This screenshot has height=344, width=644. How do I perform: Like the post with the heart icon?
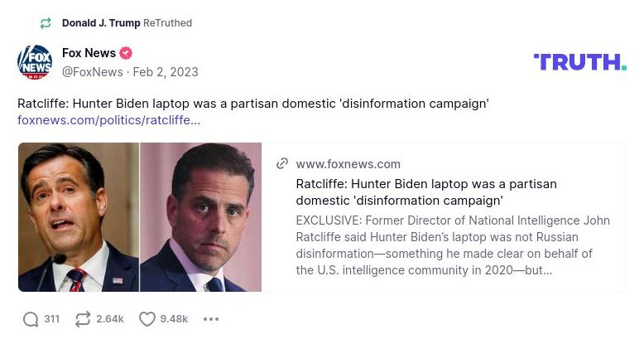click(x=147, y=319)
